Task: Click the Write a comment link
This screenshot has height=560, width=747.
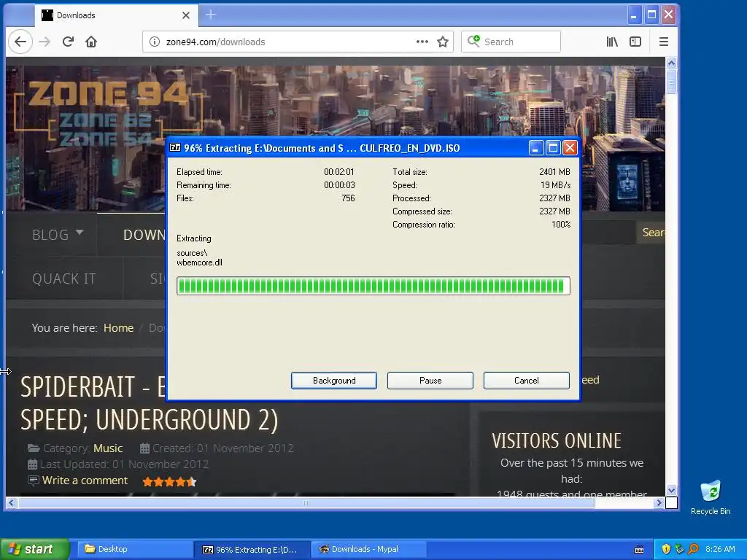Action: click(x=85, y=480)
